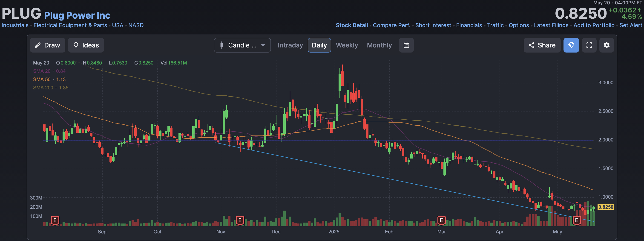Click Set Alert link

pos(630,25)
